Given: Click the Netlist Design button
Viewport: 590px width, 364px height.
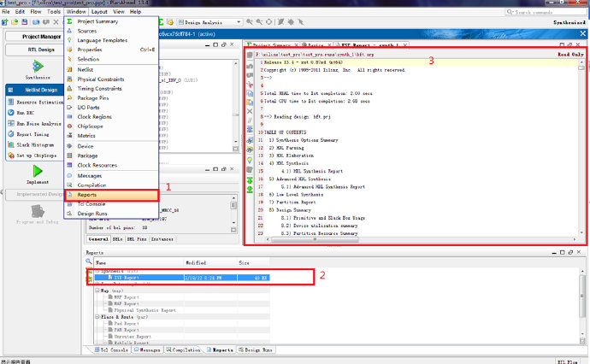Looking at the screenshot, I should [34, 90].
